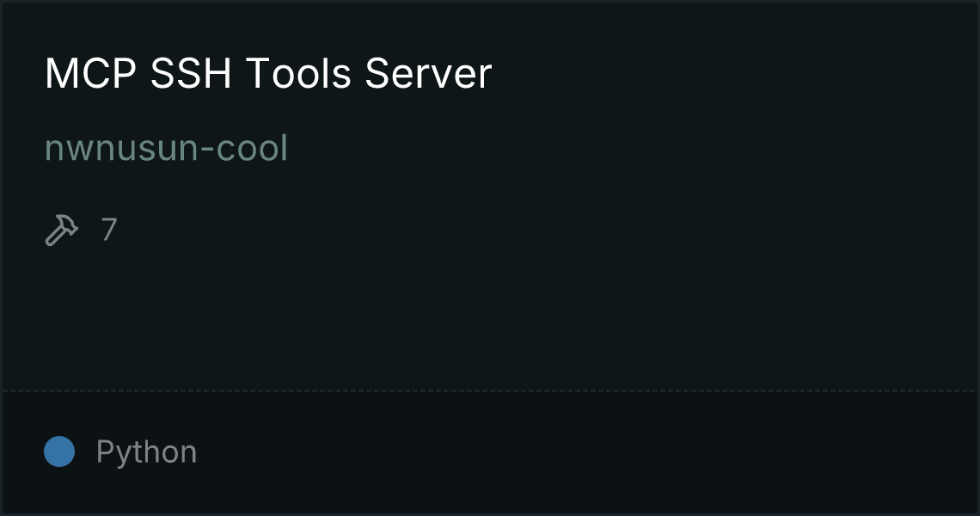Click the dashed divider above Python
Viewport: 980px width, 516px height.
[490, 391]
